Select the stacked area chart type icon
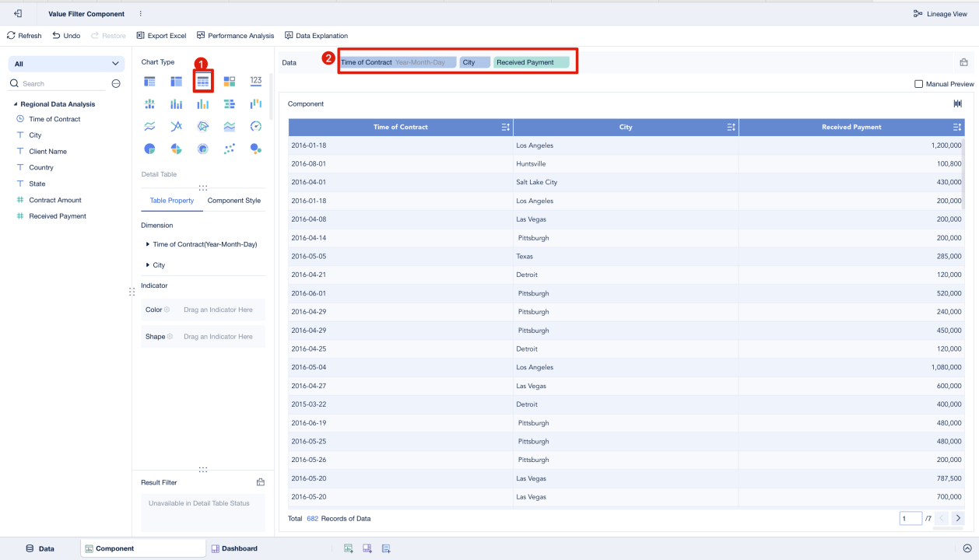Screen dimensions: 979x560 229,126
